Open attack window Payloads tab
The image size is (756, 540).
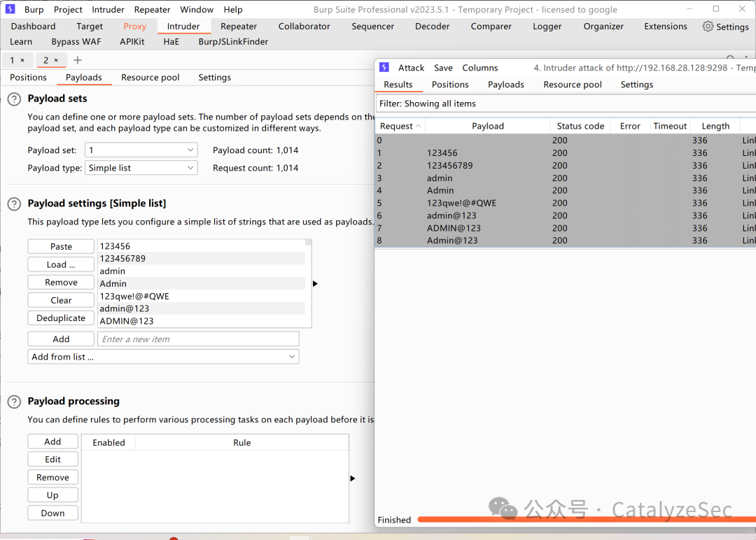[506, 85]
